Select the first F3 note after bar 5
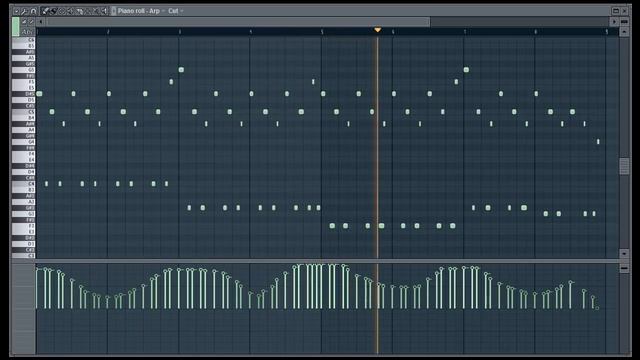 tap(332, 226)
